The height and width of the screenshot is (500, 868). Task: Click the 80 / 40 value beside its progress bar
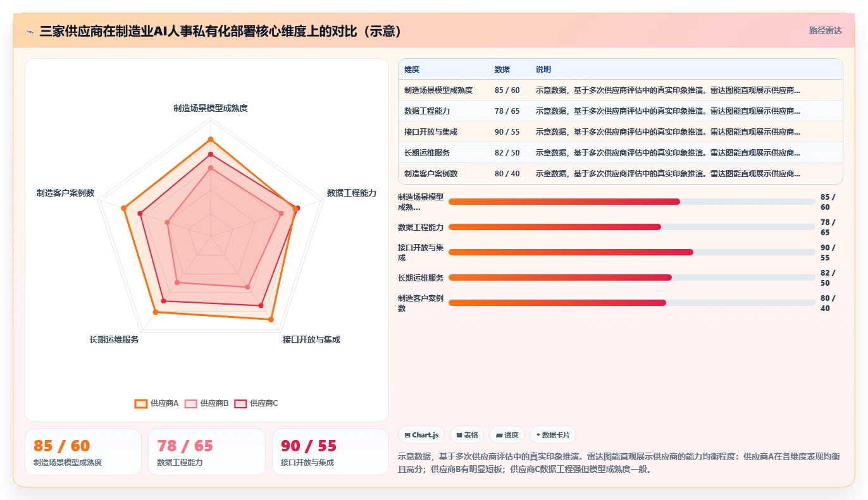tap(828, 303)
